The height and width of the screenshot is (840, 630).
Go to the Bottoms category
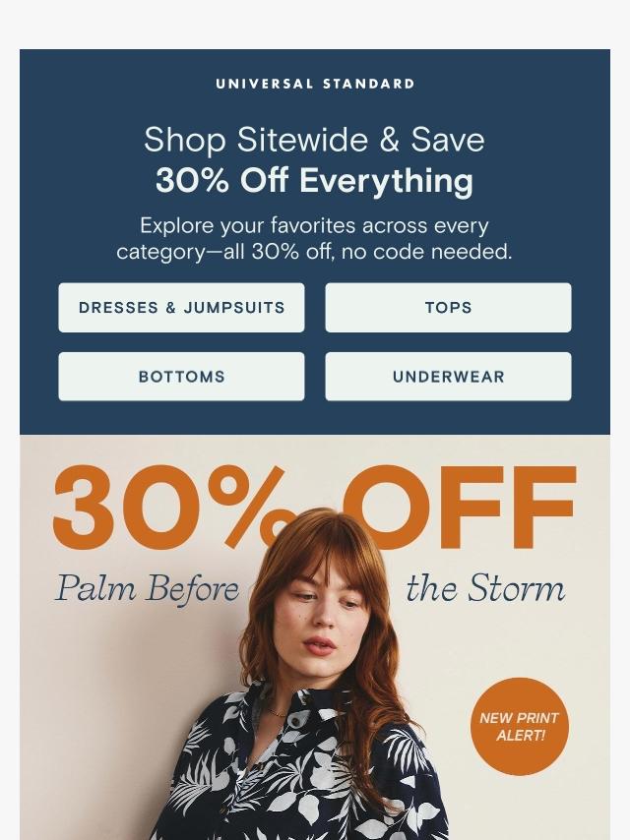pos(181,376)
